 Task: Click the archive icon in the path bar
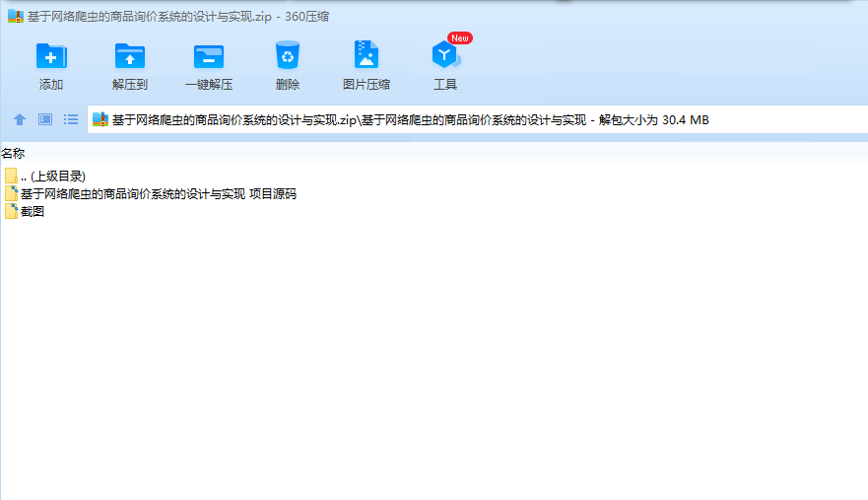[x=100, y=119]
